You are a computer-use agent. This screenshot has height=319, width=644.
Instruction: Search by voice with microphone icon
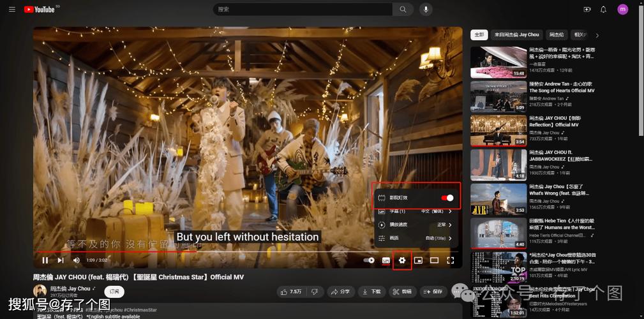pos(425,10)
